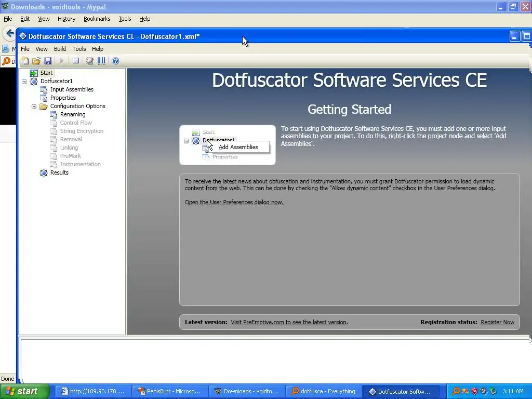Switch to dotfusca - Everything taskbar button
Image resolution: width=532 pixels, height=399 pixels.
pos(324,391)
